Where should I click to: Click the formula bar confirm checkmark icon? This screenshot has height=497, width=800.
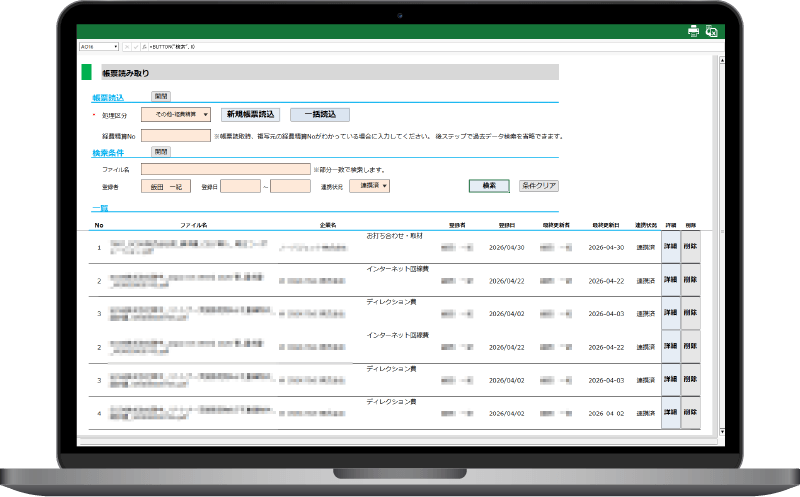point(136,46)
